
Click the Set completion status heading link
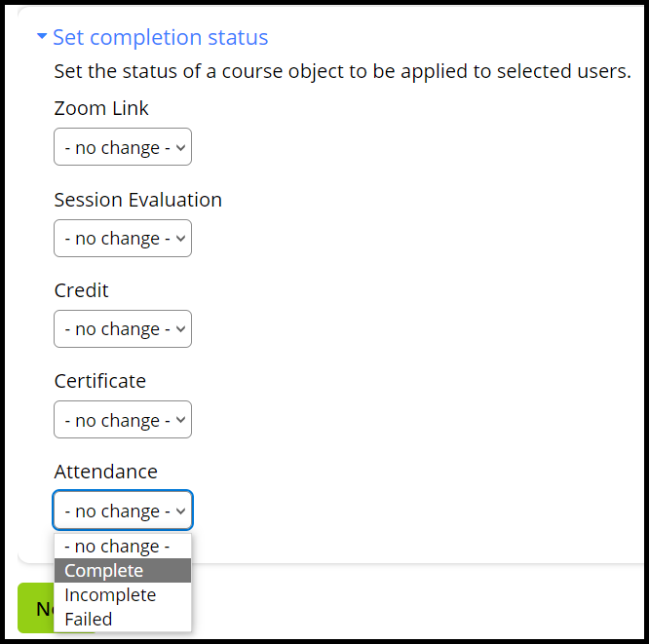pos(160,38)
